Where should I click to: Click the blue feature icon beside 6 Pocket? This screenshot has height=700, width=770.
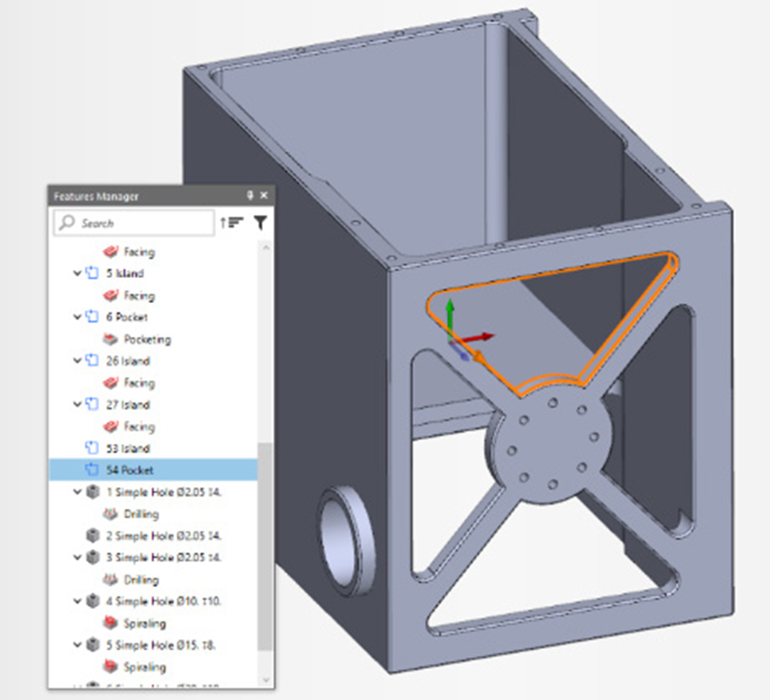pos(93,317)
